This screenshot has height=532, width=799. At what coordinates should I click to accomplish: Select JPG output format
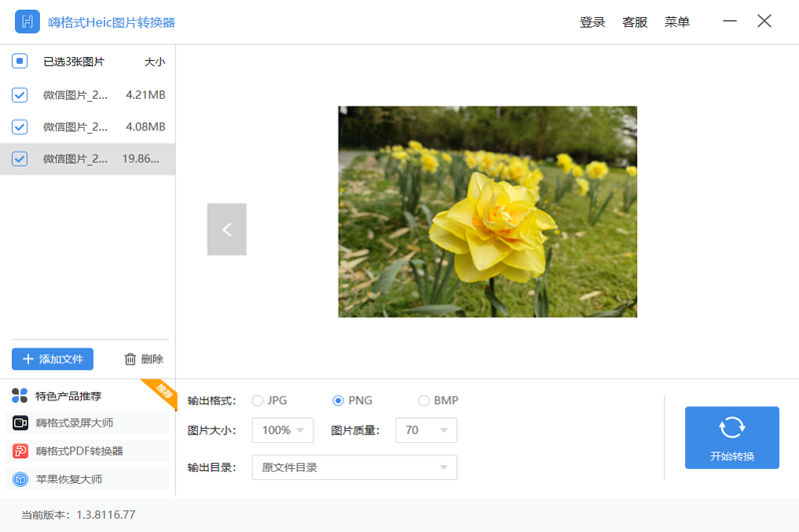pos(258,400)
